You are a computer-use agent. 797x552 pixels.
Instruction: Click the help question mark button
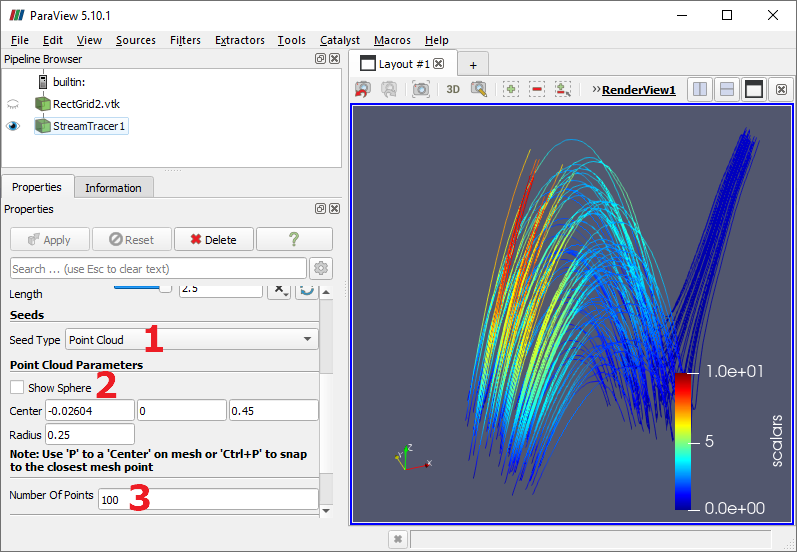pos(294,239)
